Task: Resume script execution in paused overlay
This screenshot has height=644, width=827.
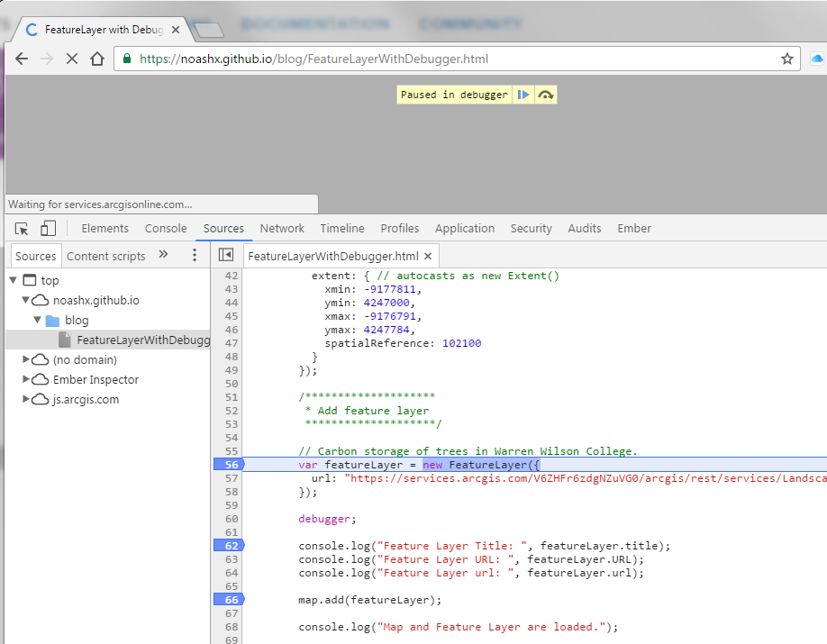Action: [x=523, y=95]
